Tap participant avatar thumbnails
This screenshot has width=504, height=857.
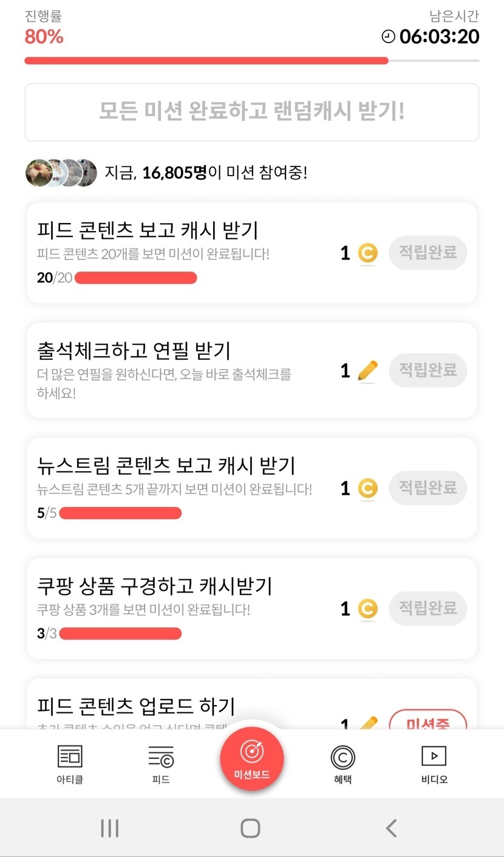coord(61,173)
